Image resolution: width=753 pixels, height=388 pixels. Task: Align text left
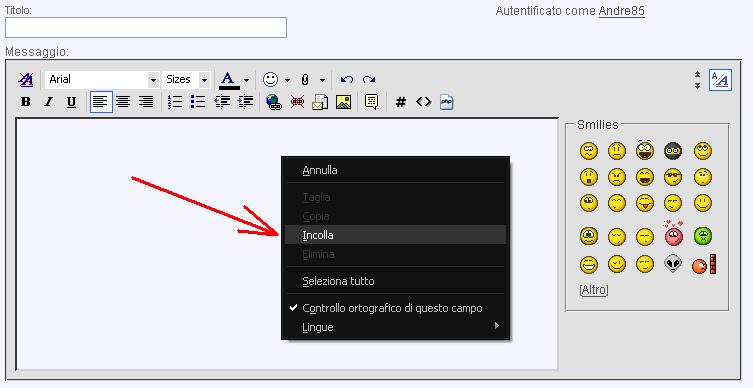click(x=101, y=102)
